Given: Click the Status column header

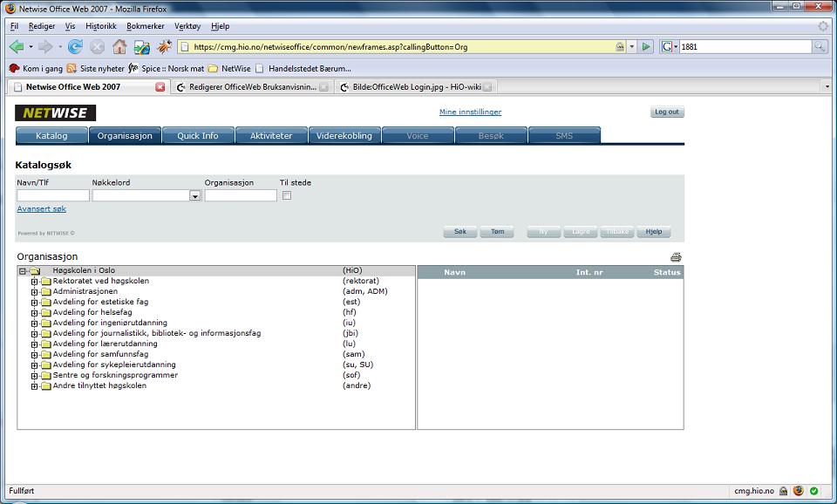Looking at the screenshot, I should click(x=667, y=272).
